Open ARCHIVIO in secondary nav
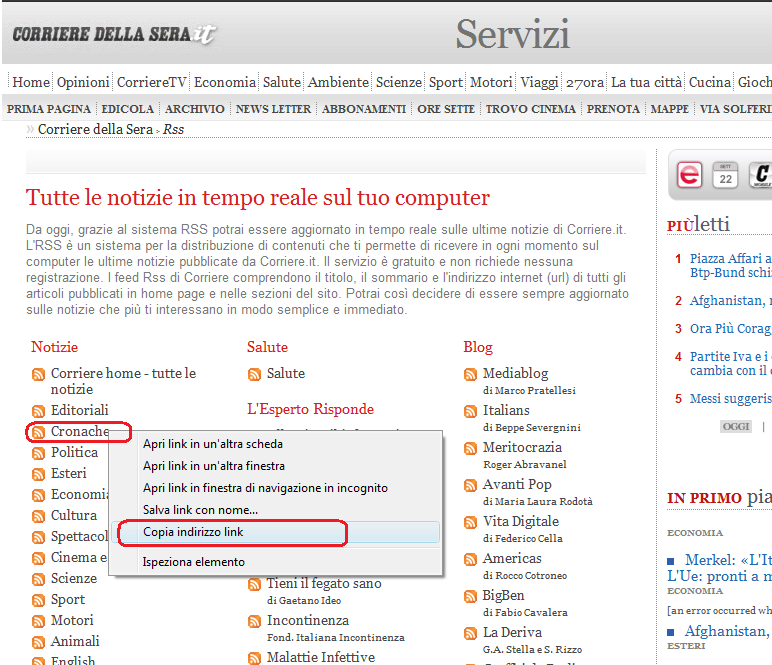Image resolution: width=772 pixels, height=665 pixels. (194, 109)
